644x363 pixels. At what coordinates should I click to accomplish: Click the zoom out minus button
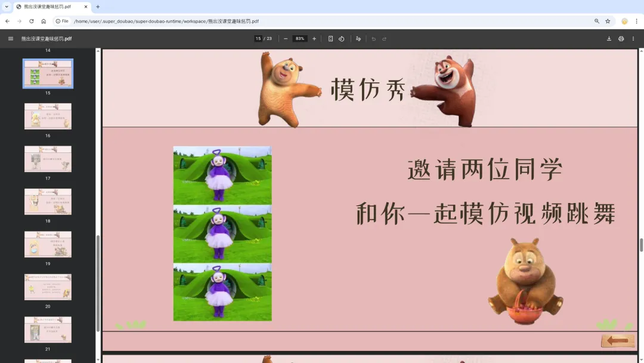coord(286,39)
